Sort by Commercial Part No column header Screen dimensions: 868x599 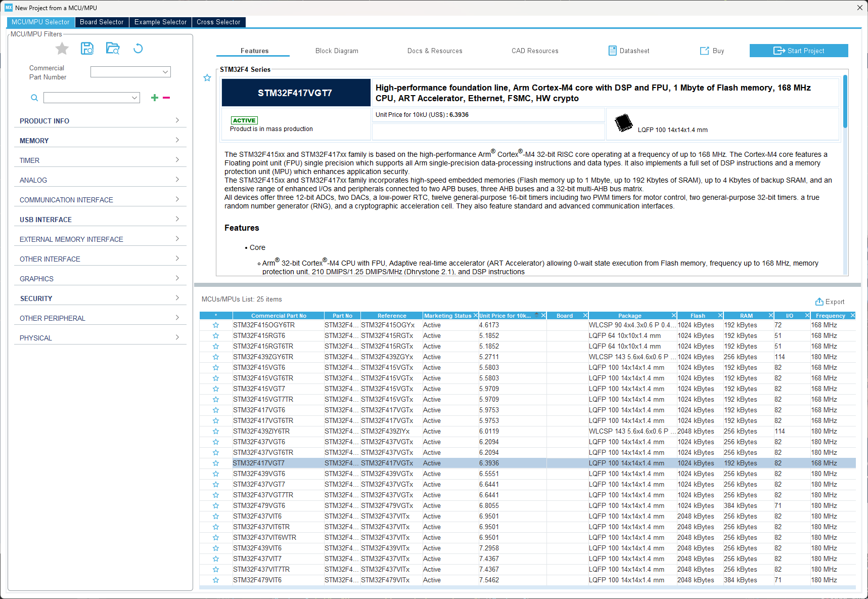[x=279, y=316]
